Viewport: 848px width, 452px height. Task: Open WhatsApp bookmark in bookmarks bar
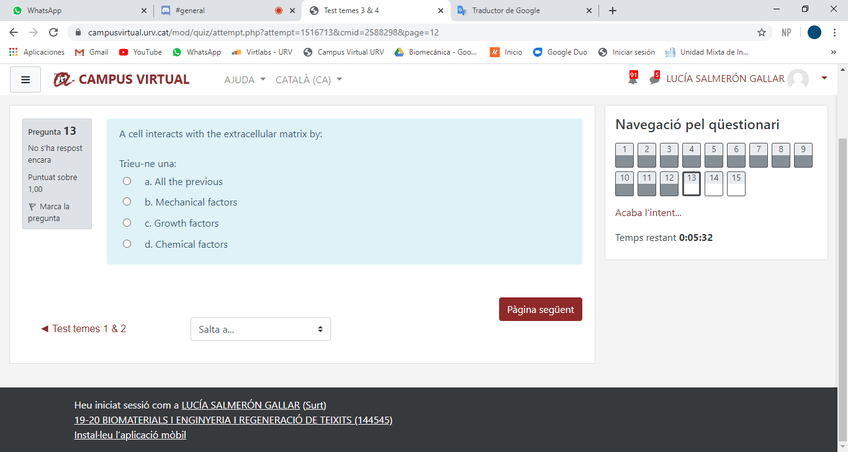coord(196,52)
